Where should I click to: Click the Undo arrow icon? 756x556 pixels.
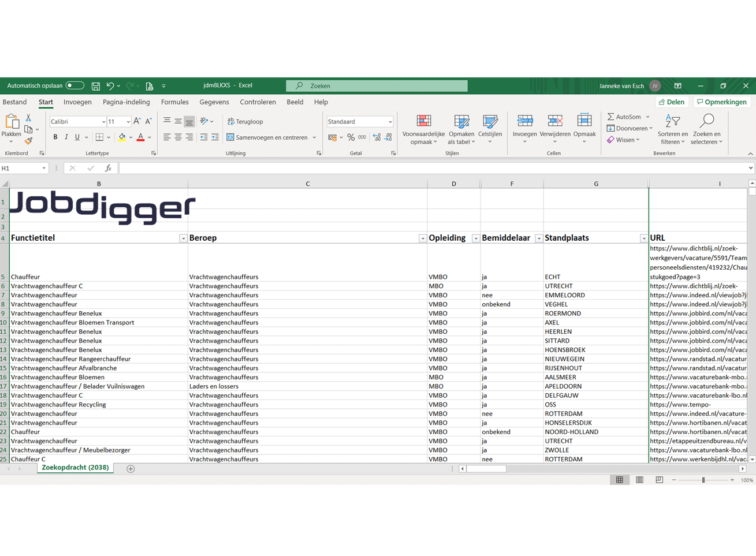tap(110, 86)
